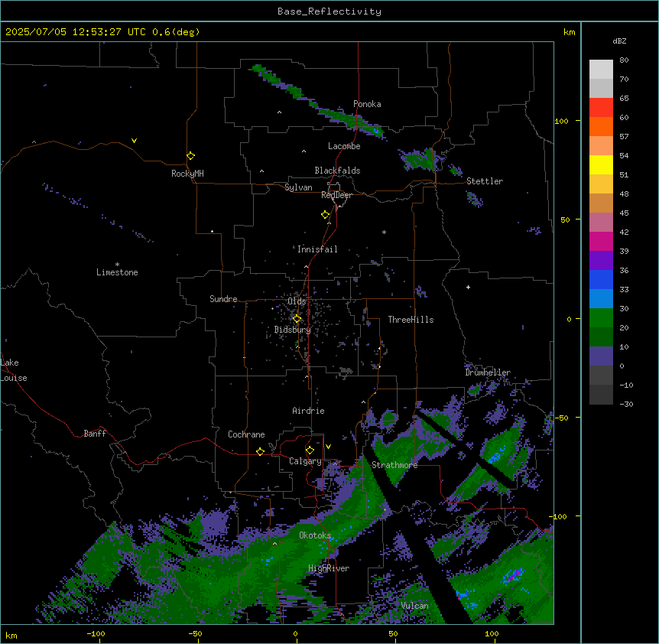
Task: Click the RedDeer city label
Action: pyautogui.click(x=336, y=195)
